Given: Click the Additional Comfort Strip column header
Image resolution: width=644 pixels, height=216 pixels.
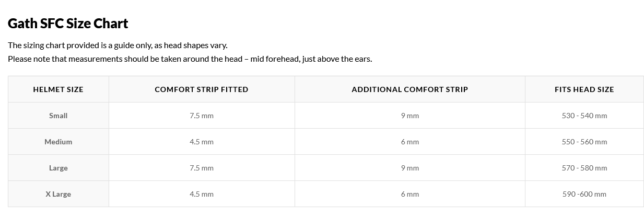Looking at the screenshot, I should pyautogui.click(x=409, y=89).
